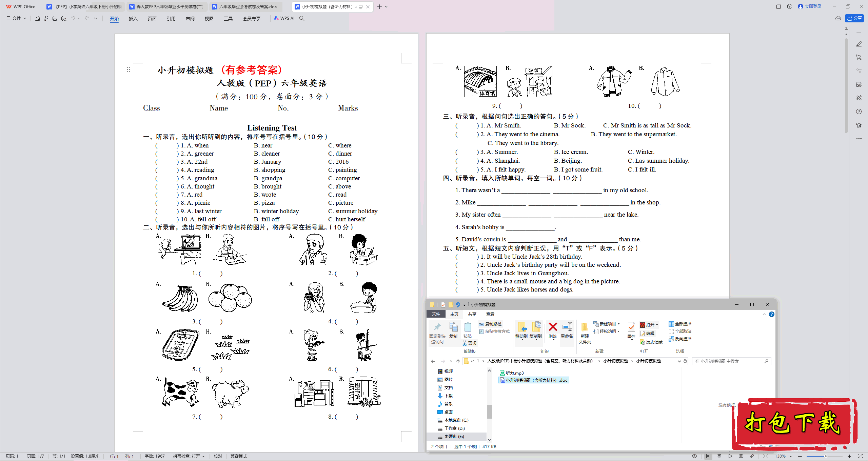Click the cloud sync icon at top right
868x461 pixels.
(838, 18)
